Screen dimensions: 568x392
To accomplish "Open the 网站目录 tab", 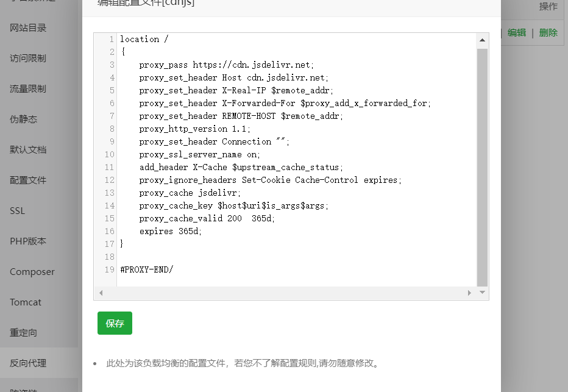I will 28,28.
